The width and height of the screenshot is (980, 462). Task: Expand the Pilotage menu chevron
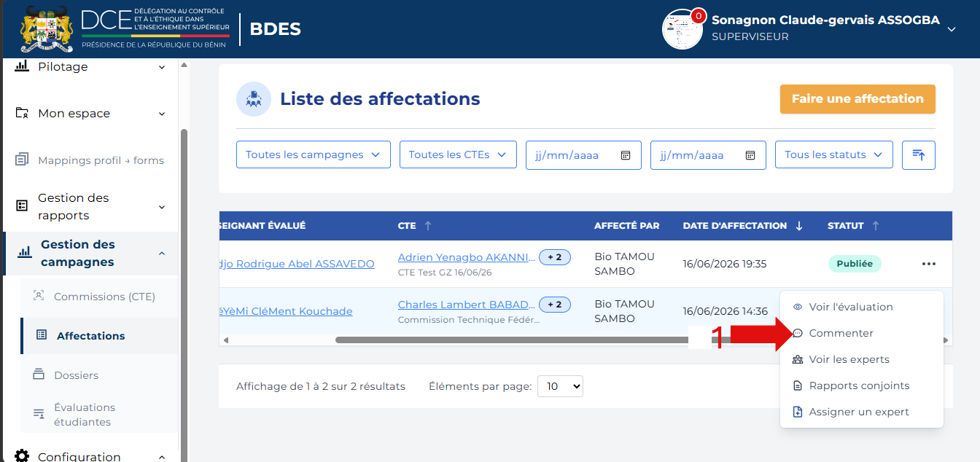(x=162, y=67)
